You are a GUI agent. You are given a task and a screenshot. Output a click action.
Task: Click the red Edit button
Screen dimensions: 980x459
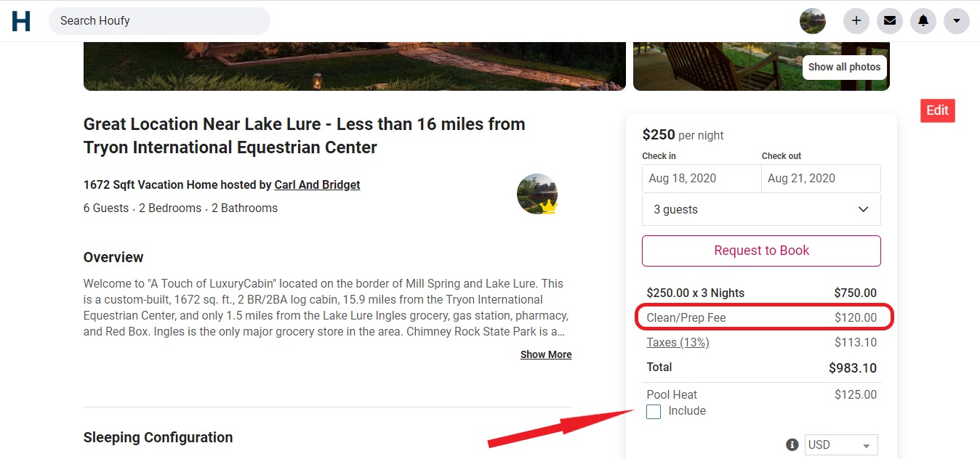[937, 110]
